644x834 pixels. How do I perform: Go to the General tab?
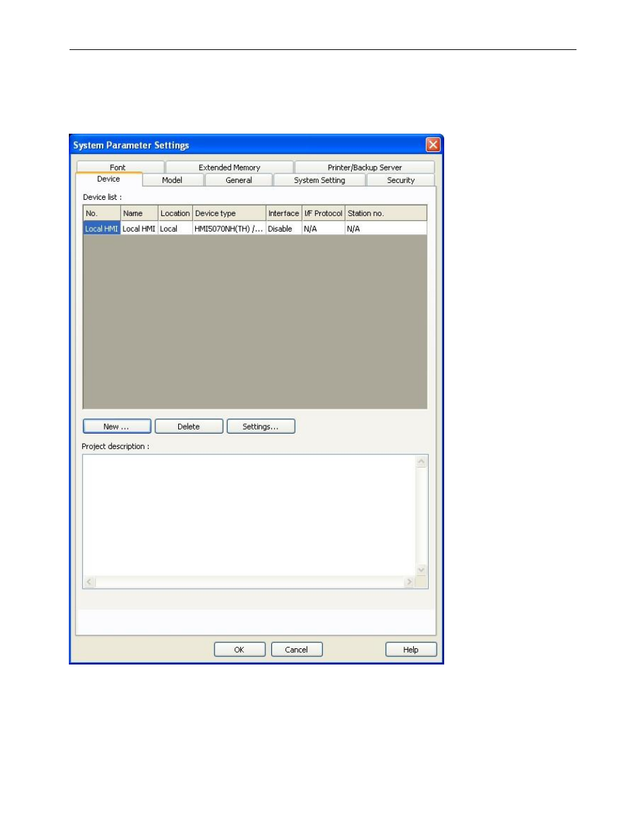click(x=239, y=180)
